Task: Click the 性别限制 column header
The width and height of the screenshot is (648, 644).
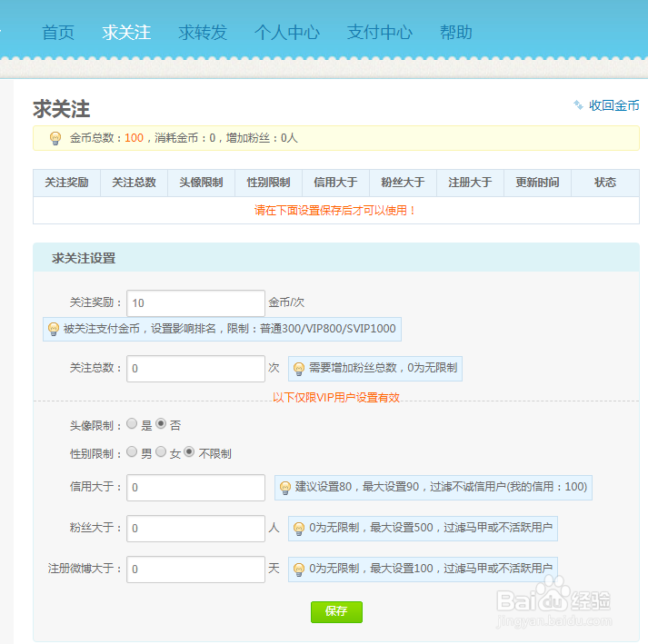Action: [x=269, y=183]
